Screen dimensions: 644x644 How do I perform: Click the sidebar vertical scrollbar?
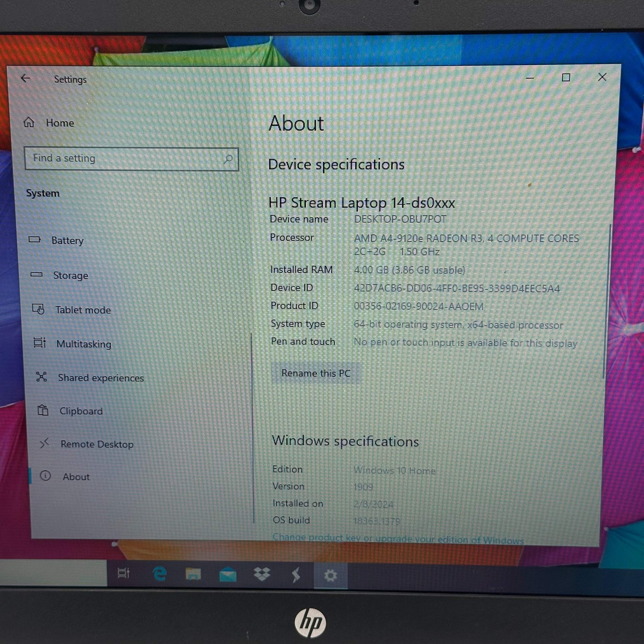tap(252, 427)
